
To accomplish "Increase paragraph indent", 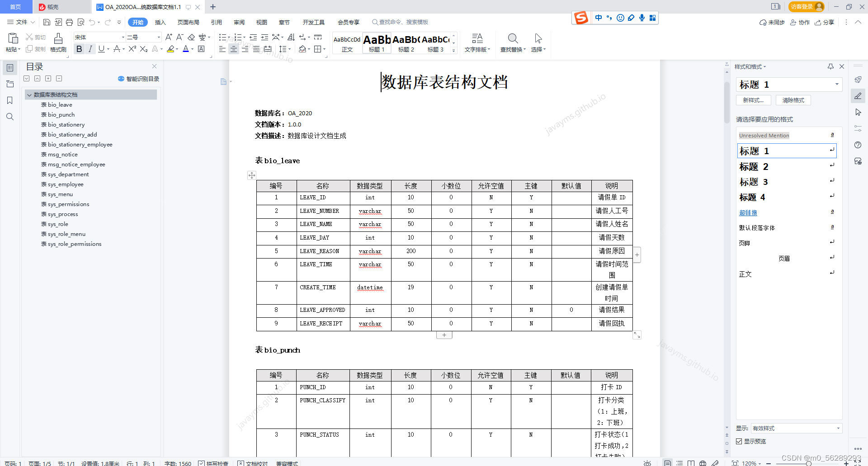I will click(264, 37).
